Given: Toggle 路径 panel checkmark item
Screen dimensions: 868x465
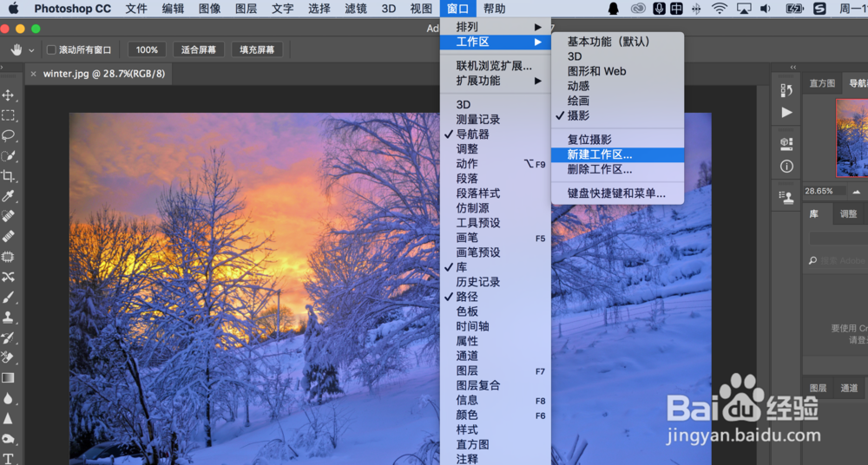Looking at the screenshot, I should pyautogui.click(x=496, y=297).
